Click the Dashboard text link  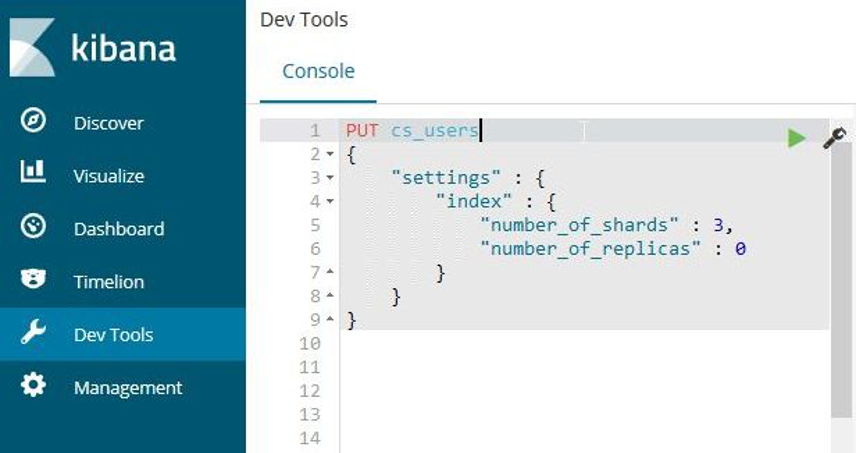118,229
